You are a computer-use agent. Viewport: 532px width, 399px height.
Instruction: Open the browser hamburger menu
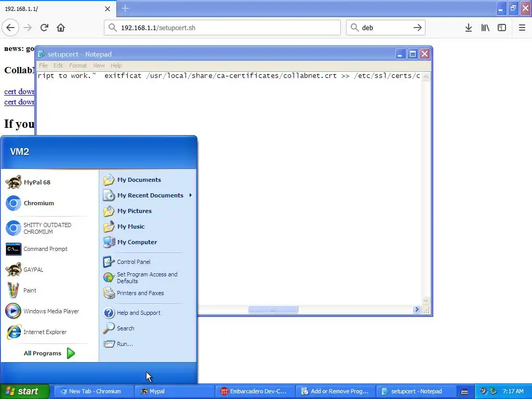tap(522, 28)
